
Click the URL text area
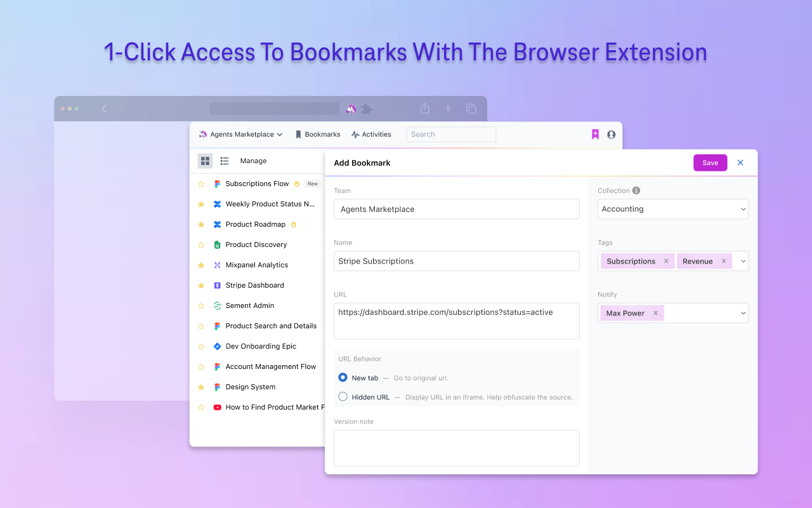coord(457,321)
